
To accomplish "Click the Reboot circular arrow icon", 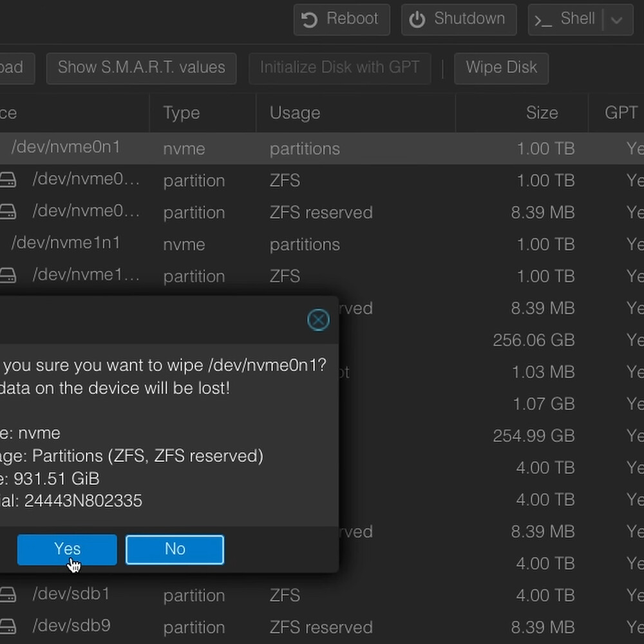I will point(308,19).
